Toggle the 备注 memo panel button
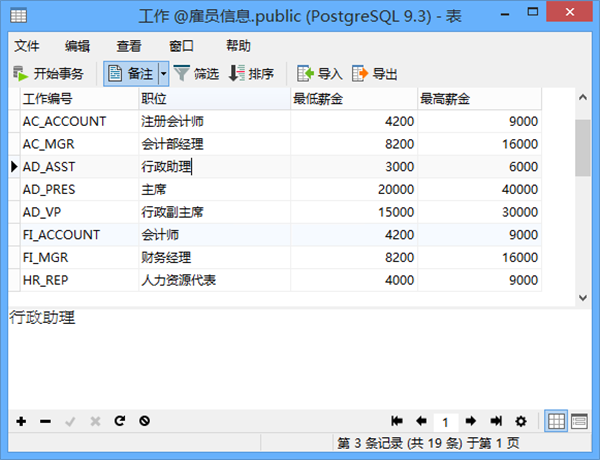The height and width of the screenshot is (460, 600). (x=130, y=73)
